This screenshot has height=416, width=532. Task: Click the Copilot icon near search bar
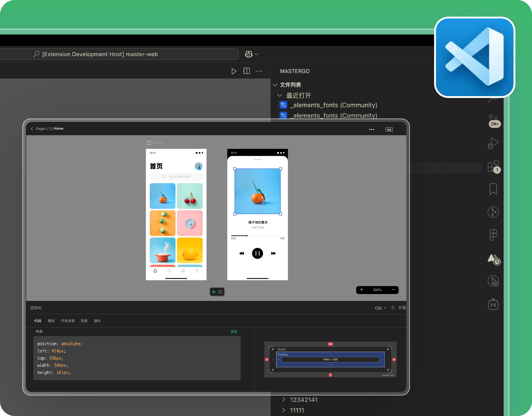click(249, 54)
